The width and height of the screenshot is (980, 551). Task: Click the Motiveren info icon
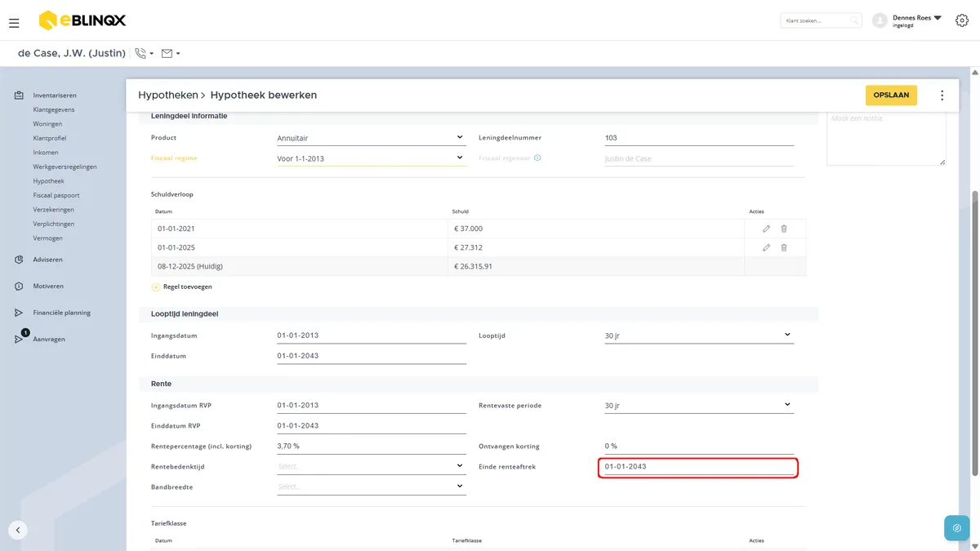pyautogui.click(x=18, y=287)
